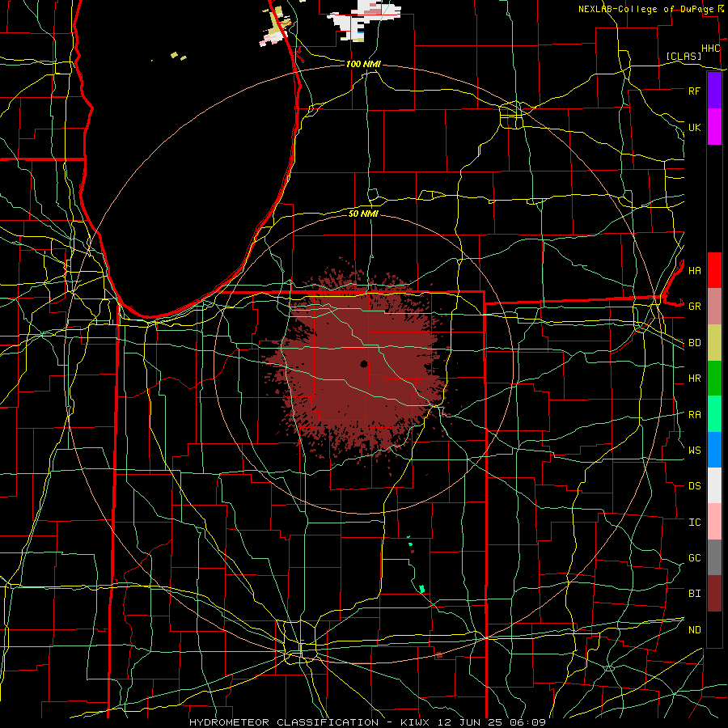The image size is (728, 728).
Task: Pick the green HR heavy rain swatch
Action: pyautogui.click(x=714, y=378)
